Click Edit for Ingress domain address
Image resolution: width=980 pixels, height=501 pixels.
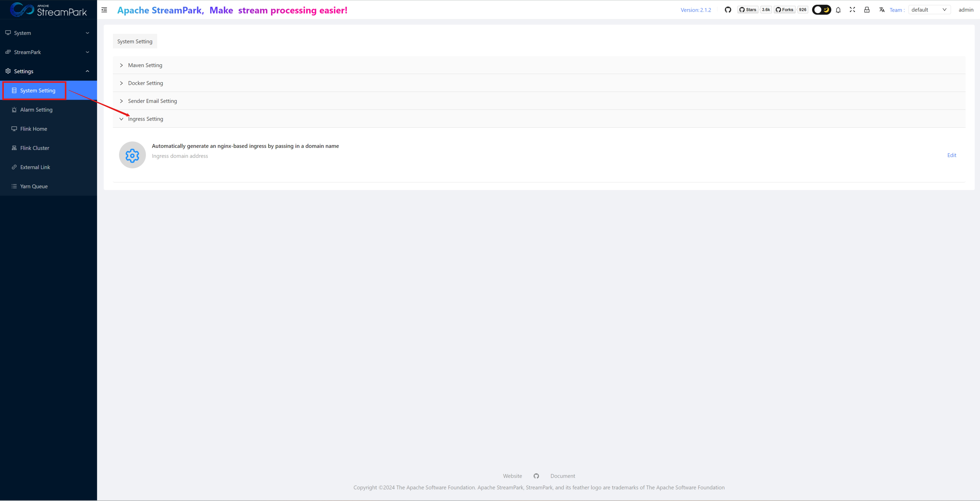[x=951, y=155]
